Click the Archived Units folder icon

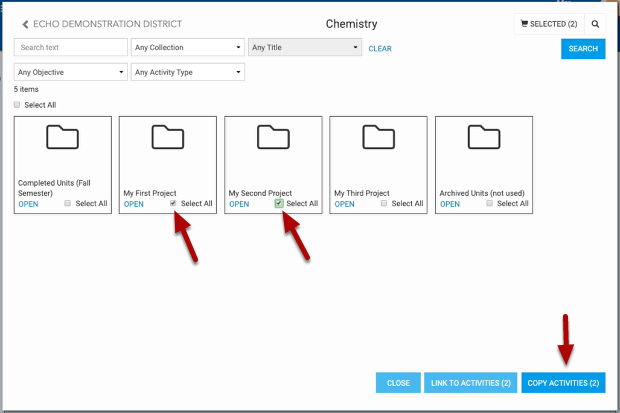point(484,137)
